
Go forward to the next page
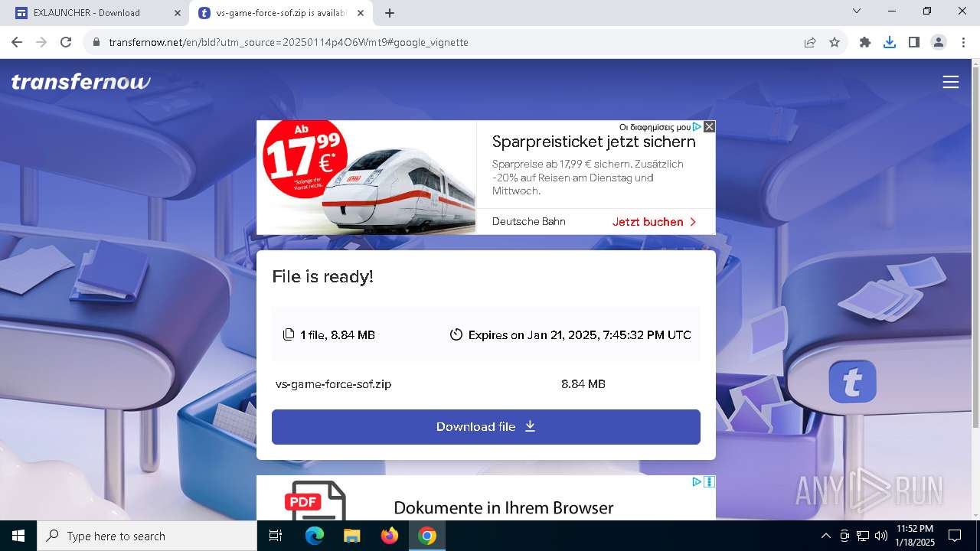tap(41, 42)
